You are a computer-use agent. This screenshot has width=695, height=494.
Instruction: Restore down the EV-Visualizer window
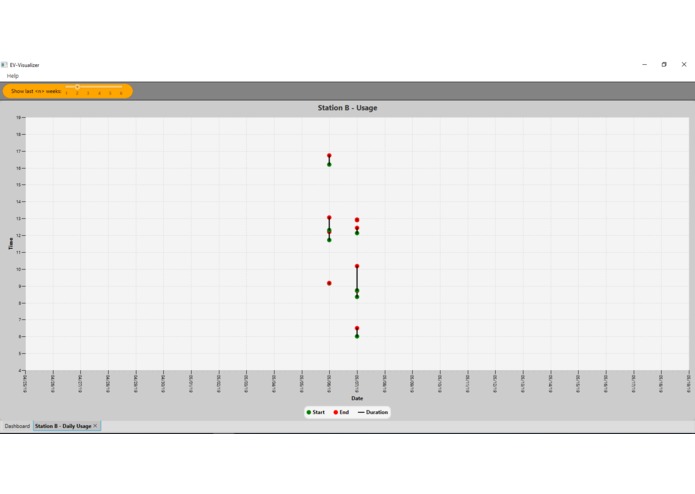pyautogui.click(x=664, y=65)
